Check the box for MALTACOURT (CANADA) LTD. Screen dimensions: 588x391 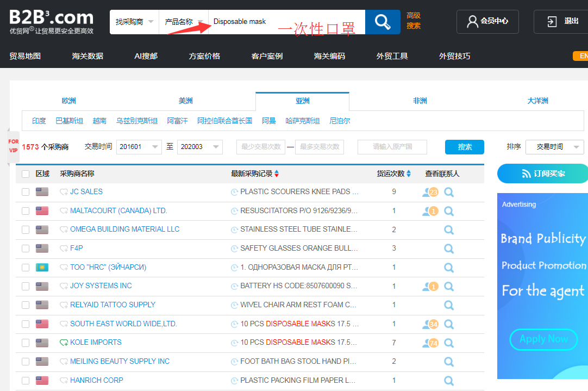[26, 211]
